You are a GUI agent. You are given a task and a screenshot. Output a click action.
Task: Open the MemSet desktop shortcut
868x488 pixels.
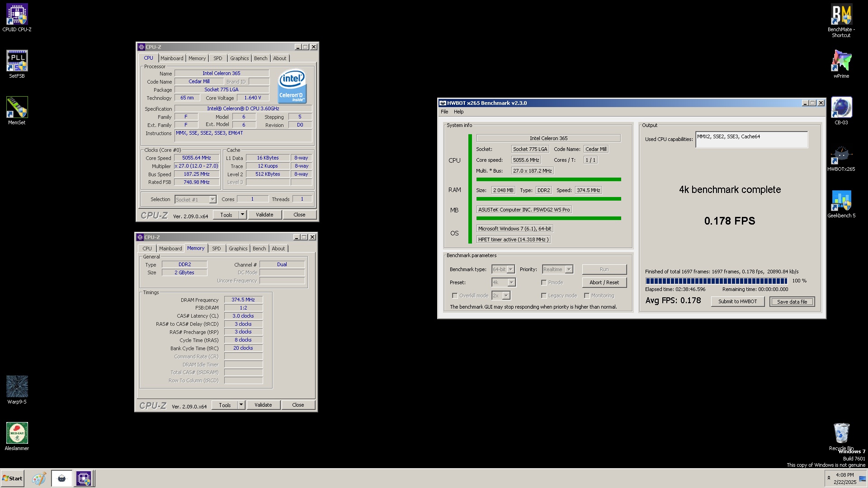[x=17, y=111]
